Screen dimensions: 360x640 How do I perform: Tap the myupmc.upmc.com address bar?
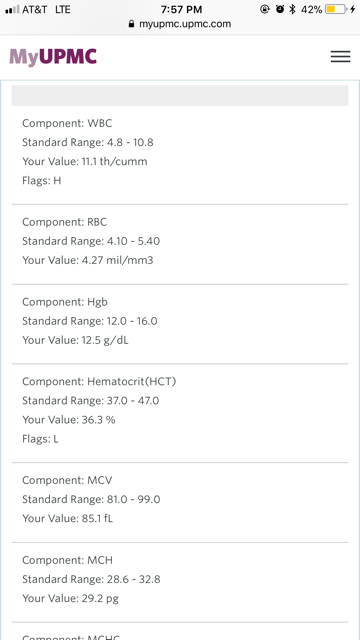pyautogui.click(x=180, y=24)
